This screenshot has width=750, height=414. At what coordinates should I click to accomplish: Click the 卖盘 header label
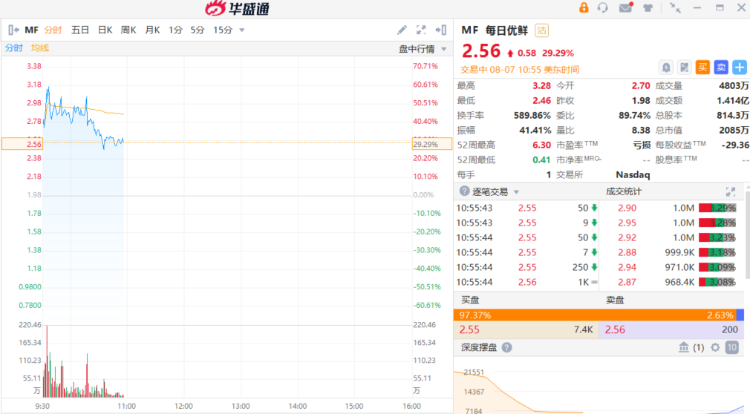(615, 300)
